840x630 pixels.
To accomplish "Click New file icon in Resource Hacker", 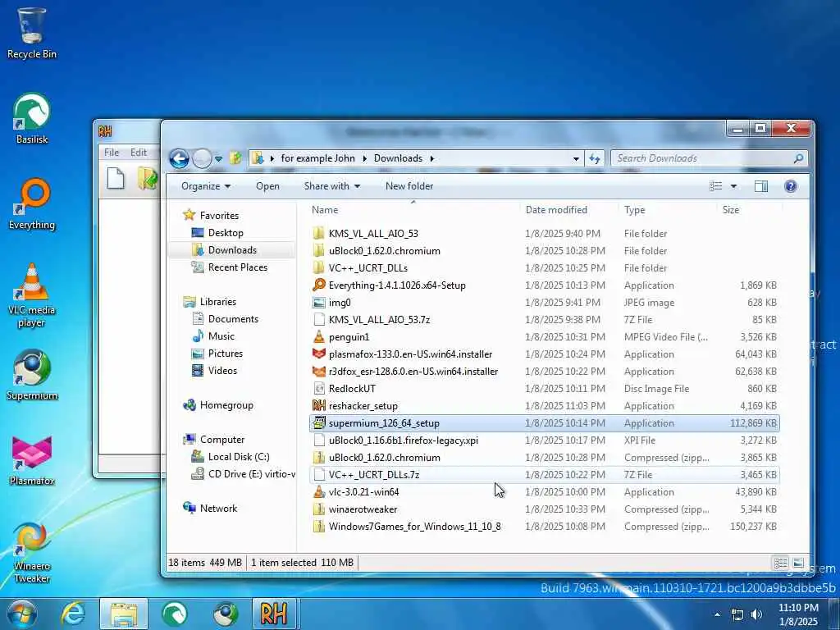I will [x=115, y=178].
